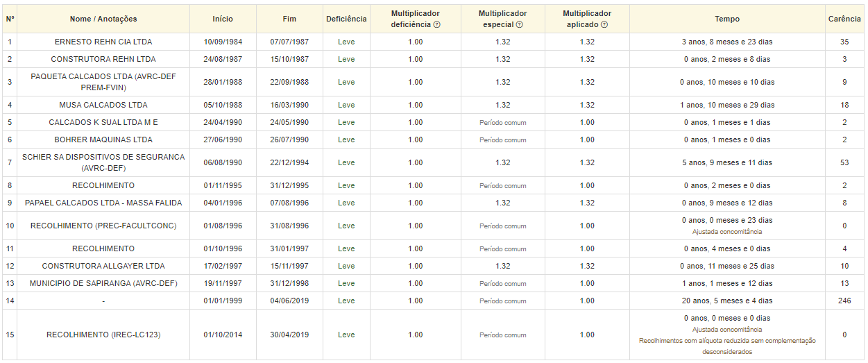Click time '1 anos, 10 meses e 29 dias'
Viewport: 868px width, 363px height.
(727, 105)
